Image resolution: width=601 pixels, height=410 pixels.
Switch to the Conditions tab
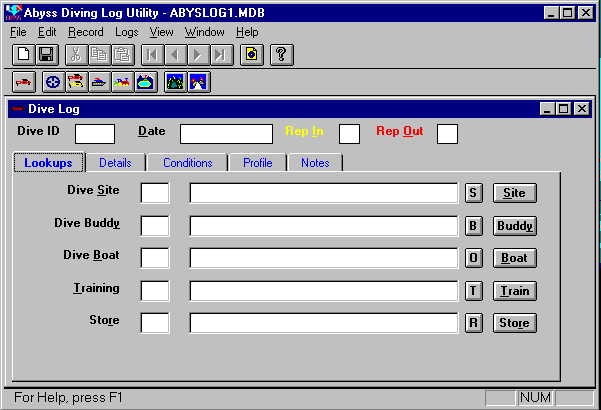point(188,163)
